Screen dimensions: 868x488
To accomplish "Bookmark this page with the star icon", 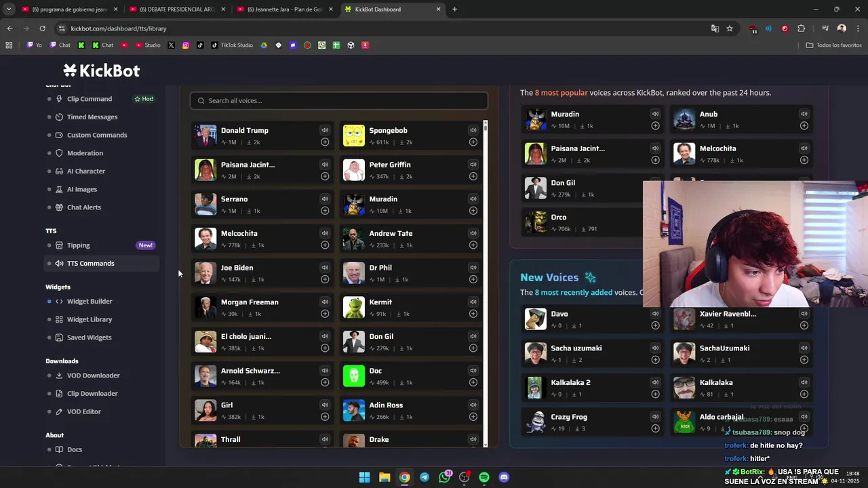I will 730,28.
